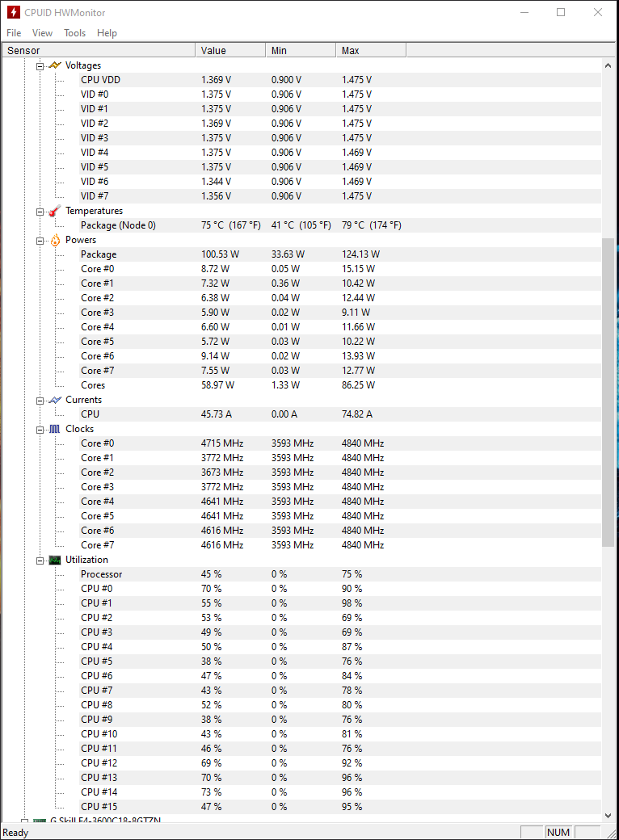The width and height of the screenshot is (619, 840).
Task: Click the scrollbar down arrow
Action: pos(608,815)
